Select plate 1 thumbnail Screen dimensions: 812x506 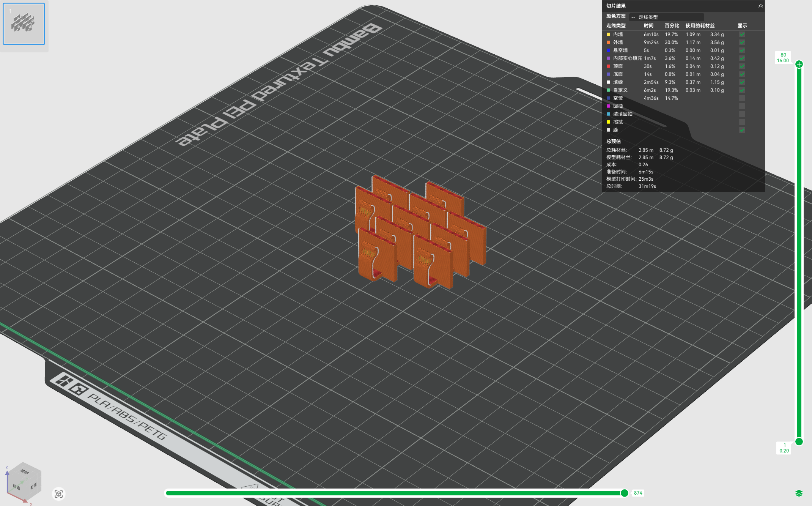(24, 24)
